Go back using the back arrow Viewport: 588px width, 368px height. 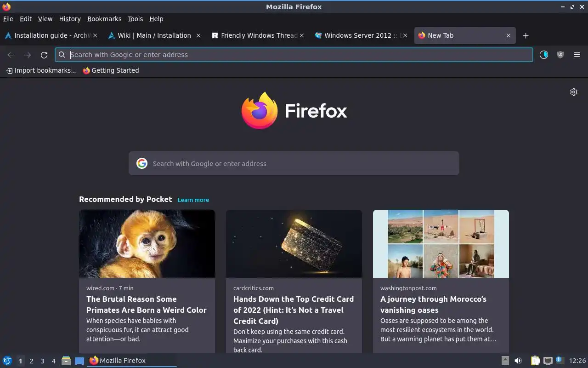(11, 55)
